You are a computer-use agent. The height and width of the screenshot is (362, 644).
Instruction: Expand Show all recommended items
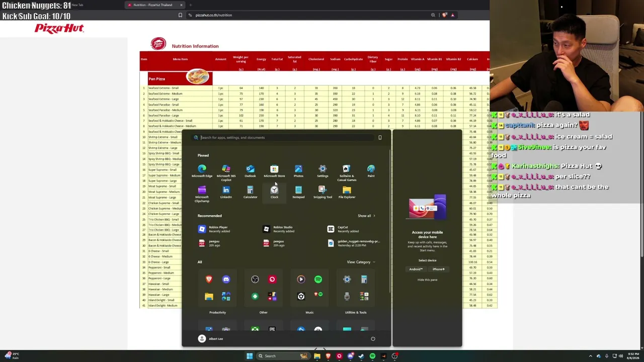point(366,216)
